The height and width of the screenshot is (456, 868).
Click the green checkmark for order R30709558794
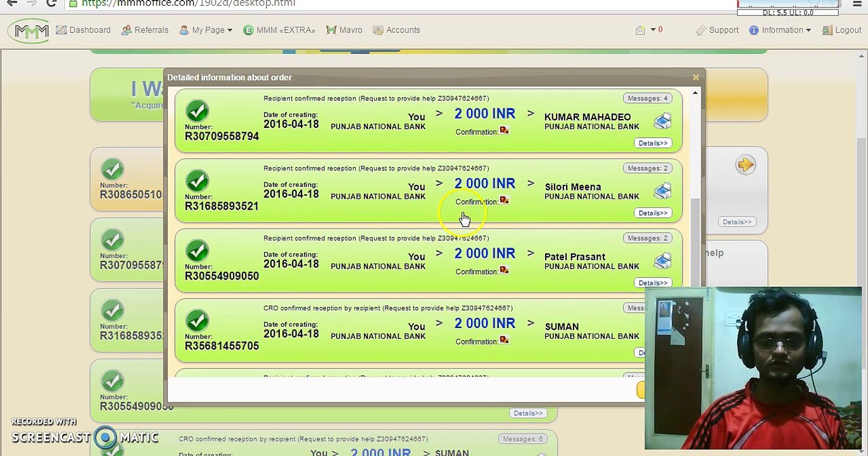click(x=198, y=111)
